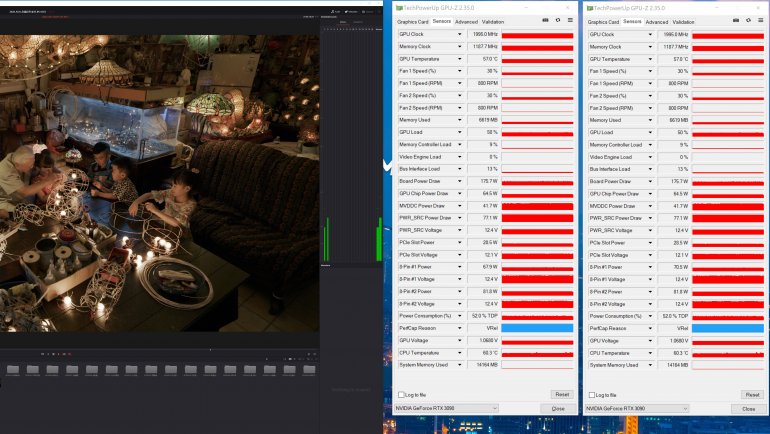Switch to Validation tab in right GPU-Z window
The width and height of the screenshot is (770, 434).
point(684,21)
